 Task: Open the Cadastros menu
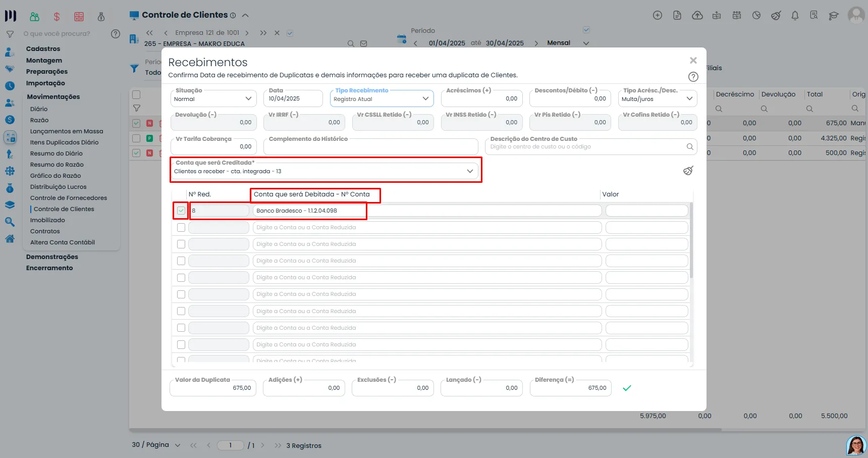pos(43,49)
